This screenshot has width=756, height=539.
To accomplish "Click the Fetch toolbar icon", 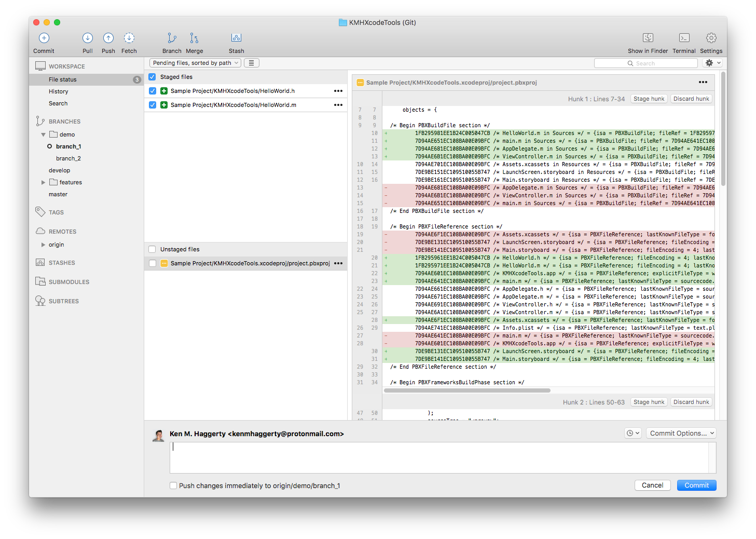I will [129, 38].
